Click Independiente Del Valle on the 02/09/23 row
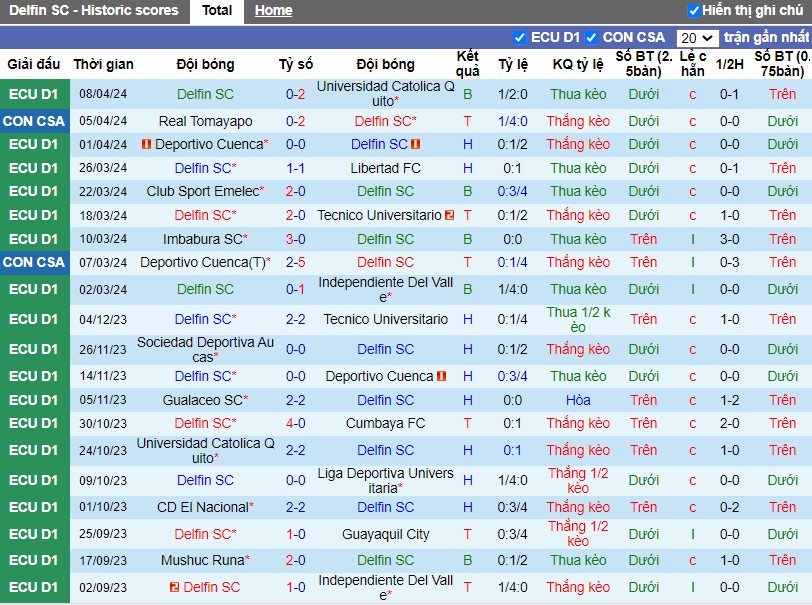 pos(386,587)
